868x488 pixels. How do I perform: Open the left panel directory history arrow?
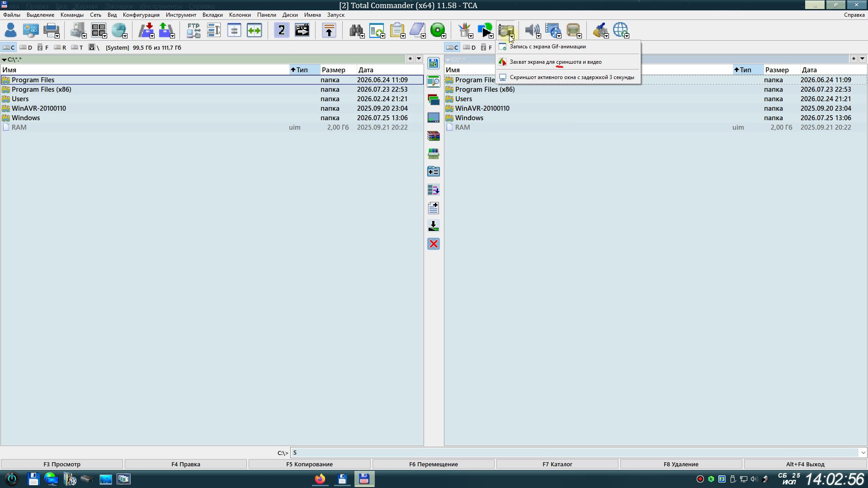coord(419,59)
